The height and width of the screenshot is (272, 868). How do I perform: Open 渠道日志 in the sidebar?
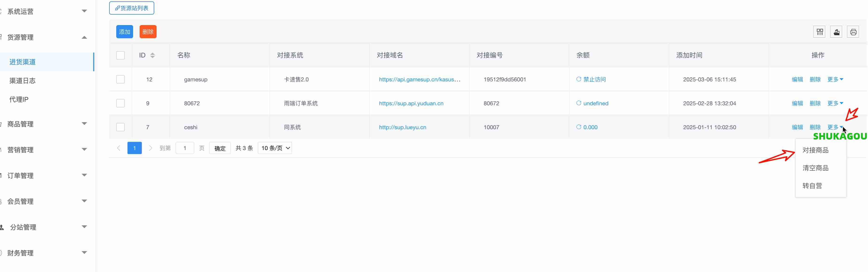tap(22, 81)
